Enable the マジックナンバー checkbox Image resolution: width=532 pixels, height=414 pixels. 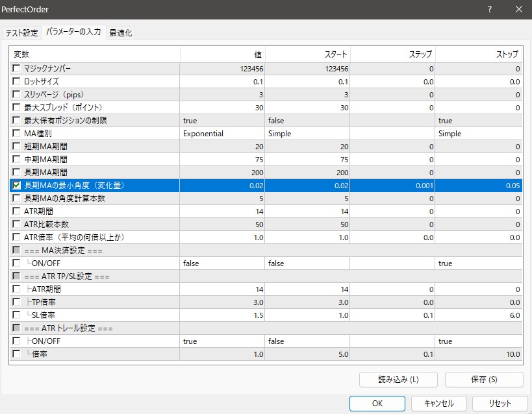point(16,68)
